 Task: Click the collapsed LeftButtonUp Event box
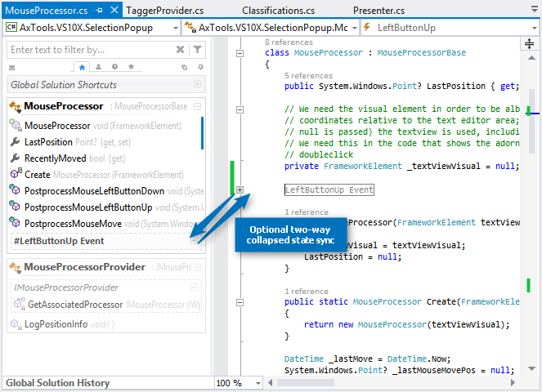coord(329,189)
